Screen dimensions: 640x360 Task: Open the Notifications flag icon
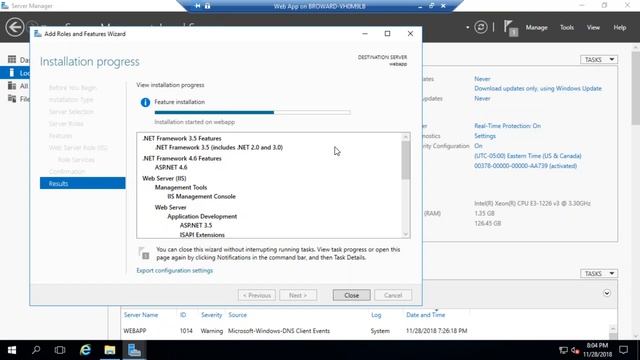point(510,28)
